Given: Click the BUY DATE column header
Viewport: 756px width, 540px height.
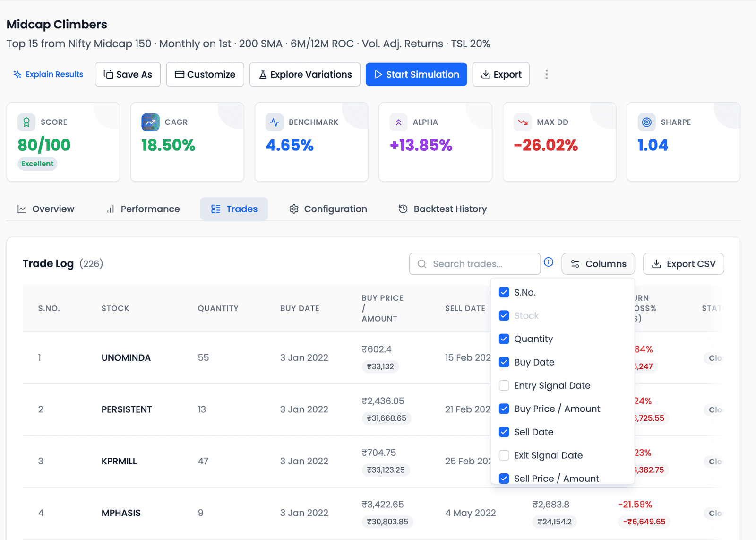Looking at the screenshot, I should 300,308.
